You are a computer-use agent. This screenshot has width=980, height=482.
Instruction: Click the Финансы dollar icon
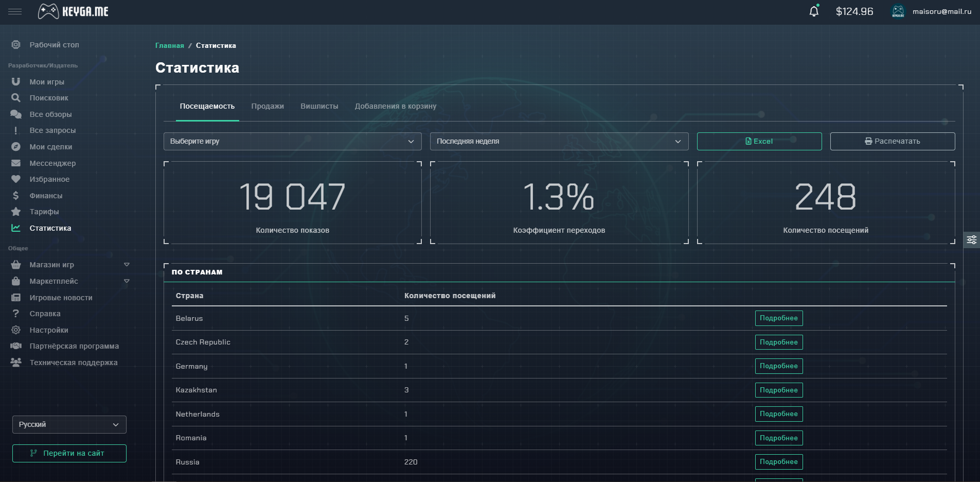[x=16, y=196]
